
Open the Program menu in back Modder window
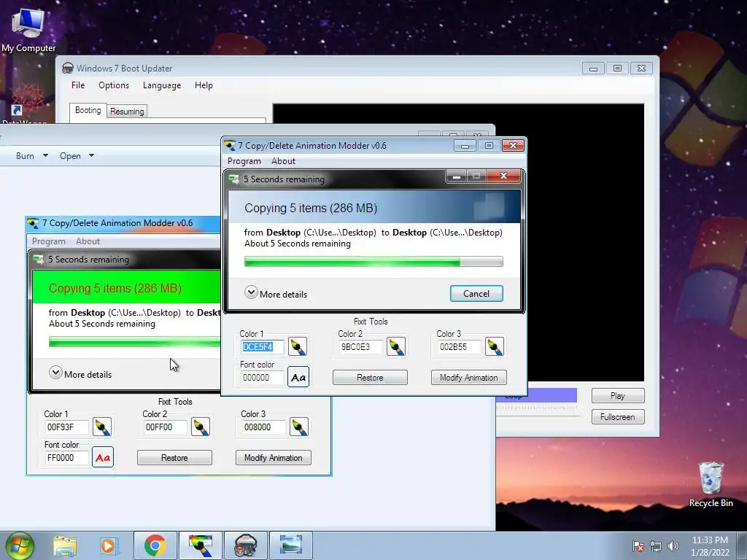[49, 241]
